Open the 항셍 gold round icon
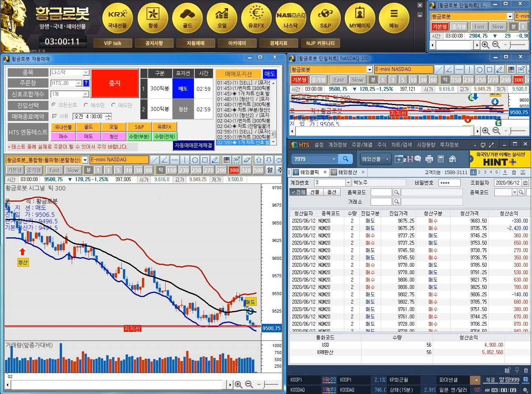 point(153,17)
